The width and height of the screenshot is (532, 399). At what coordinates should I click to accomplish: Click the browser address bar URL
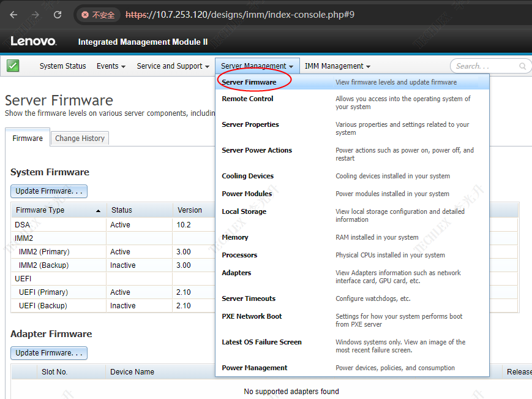pos(240,15)
